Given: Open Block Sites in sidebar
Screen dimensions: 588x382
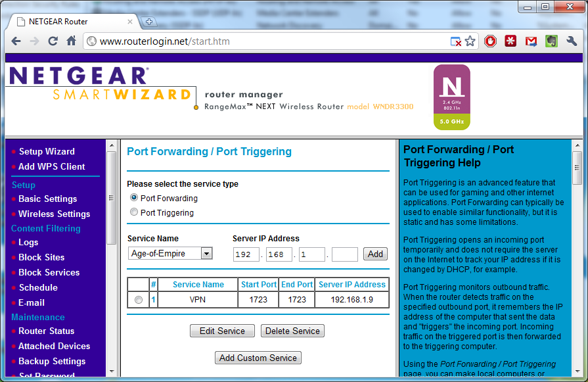Looking at the screenshot, I should (x=41, y=258).
